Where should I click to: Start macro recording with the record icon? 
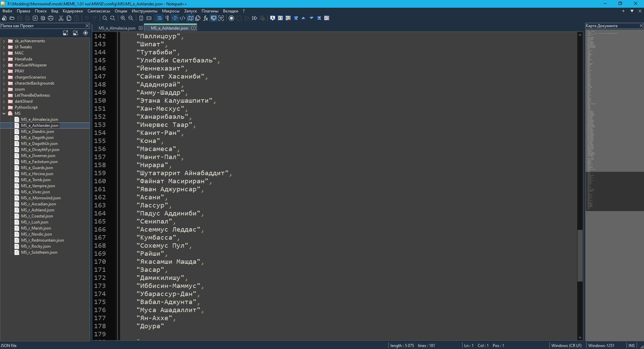(x=231, y=18)
